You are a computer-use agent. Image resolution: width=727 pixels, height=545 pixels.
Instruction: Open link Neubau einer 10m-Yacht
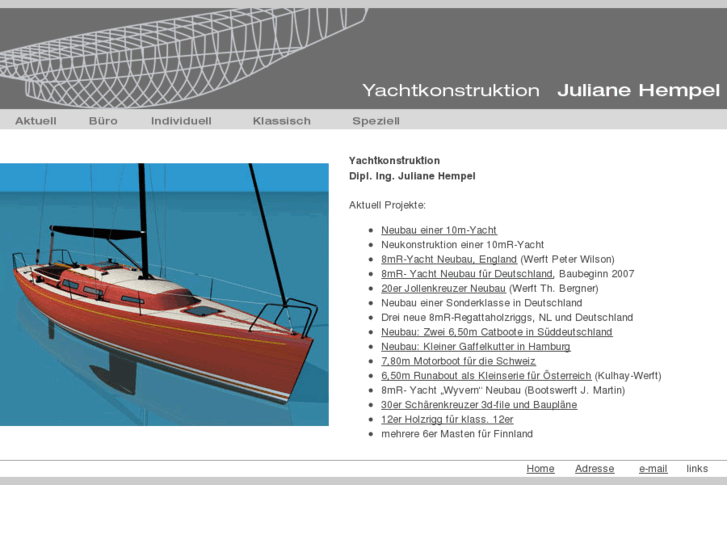click(x=439, y=230)
